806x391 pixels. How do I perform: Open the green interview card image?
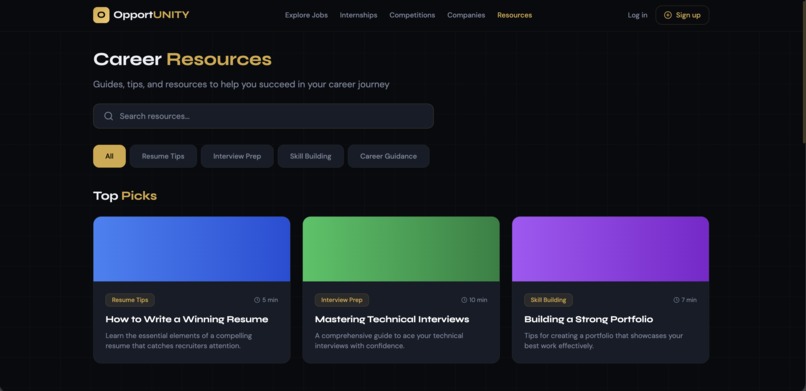click(x=401, y=249)
